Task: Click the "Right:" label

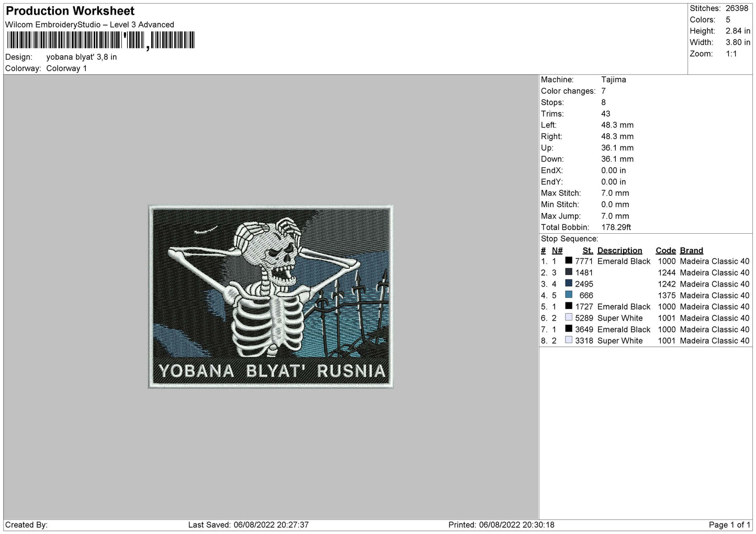Action: (551, 137)
